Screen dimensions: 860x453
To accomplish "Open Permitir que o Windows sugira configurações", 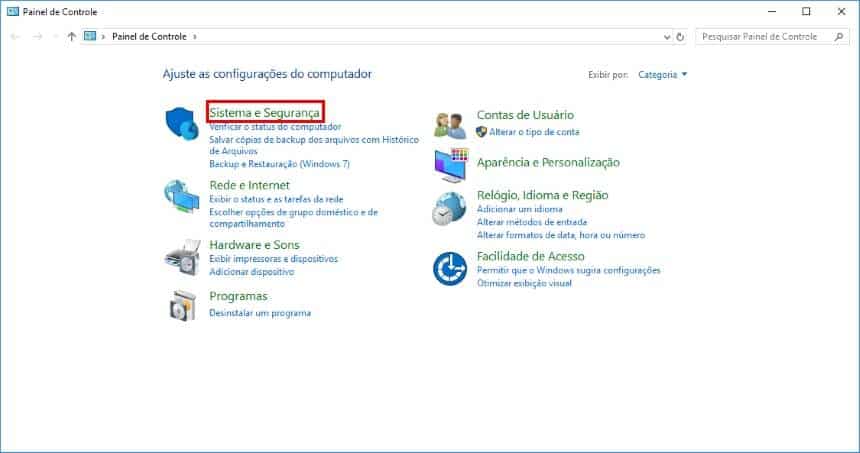I will (x=568, y=270).
